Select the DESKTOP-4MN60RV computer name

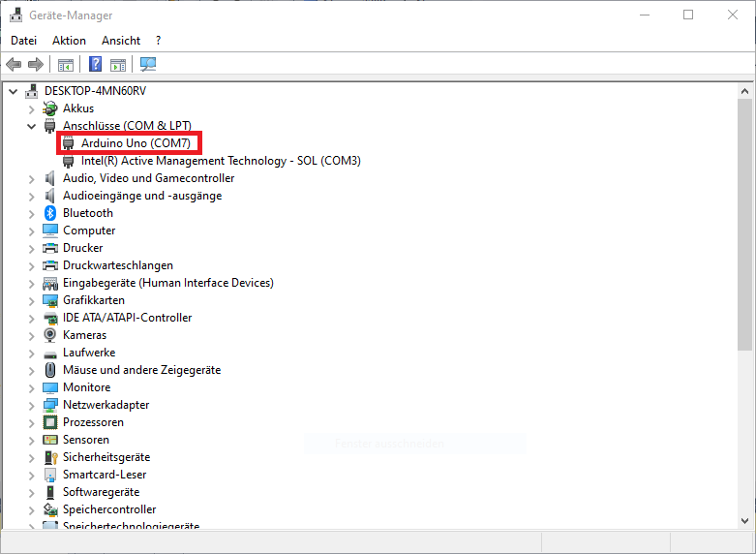click(95, 91)
